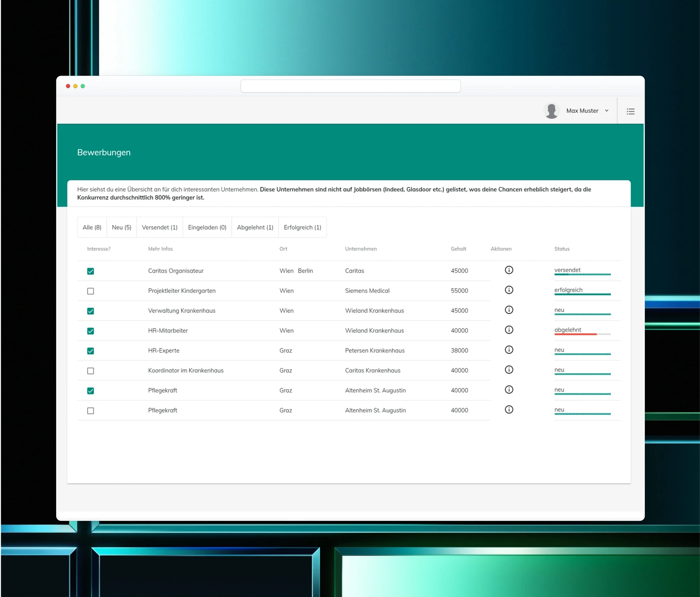The image size is (700, 597).
Task: Click the erfolgreich status link
Action: point(568,290)
